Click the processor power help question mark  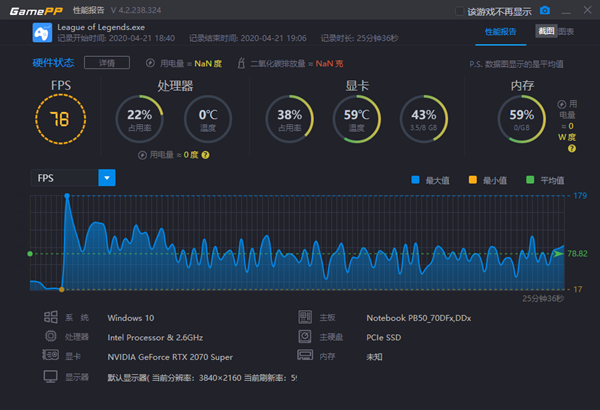pyautogui.click(x=205, y=155)
